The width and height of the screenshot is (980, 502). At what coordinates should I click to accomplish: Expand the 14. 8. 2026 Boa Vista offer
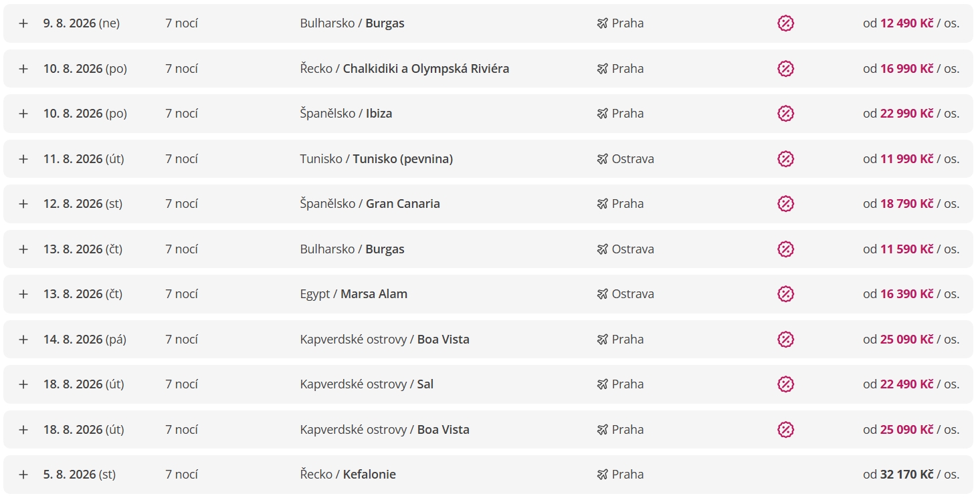pyautogui.click(x=23, y=340)
